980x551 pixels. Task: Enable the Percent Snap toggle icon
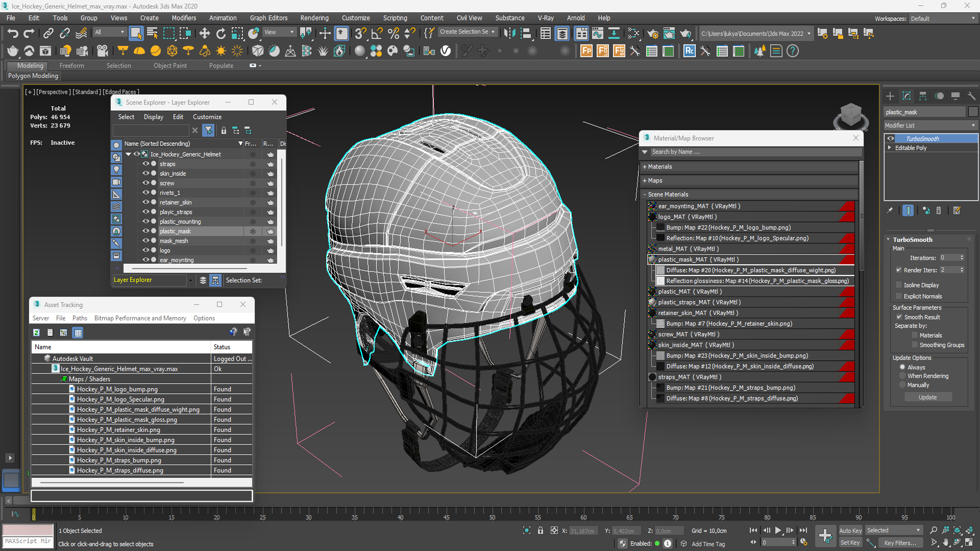point(393,34)
